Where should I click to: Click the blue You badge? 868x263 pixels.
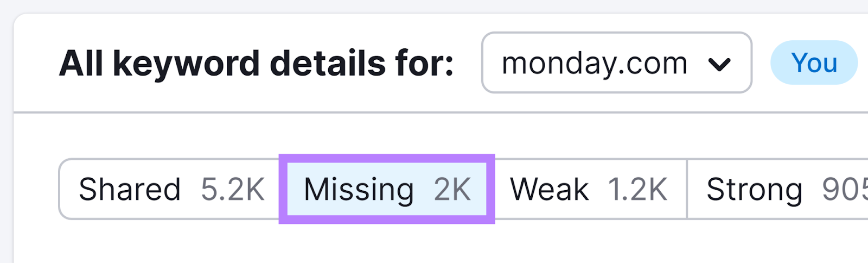pos(814,62)
